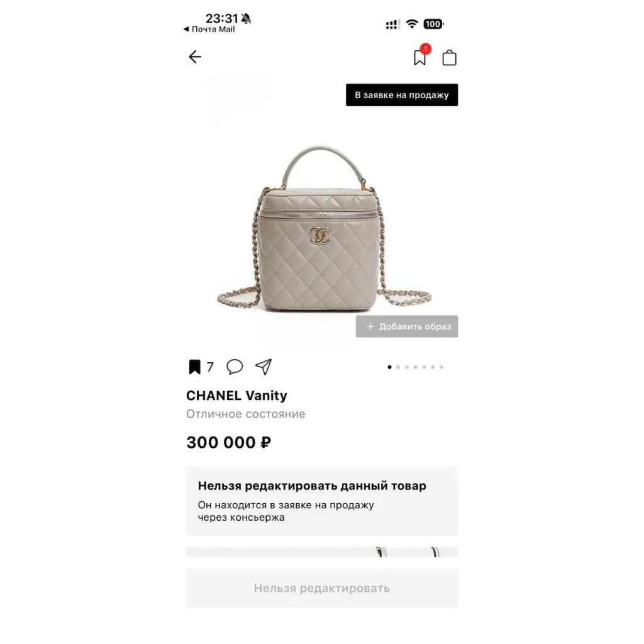
Task: Open comments speech bubble icon
Action: click(235, 367)
